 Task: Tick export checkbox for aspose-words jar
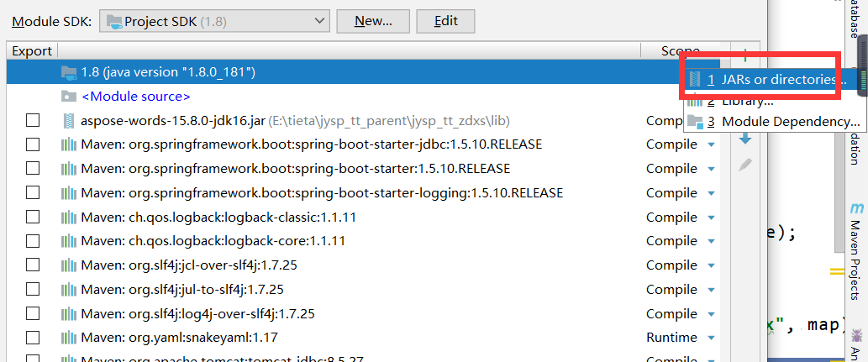[33, 121]
